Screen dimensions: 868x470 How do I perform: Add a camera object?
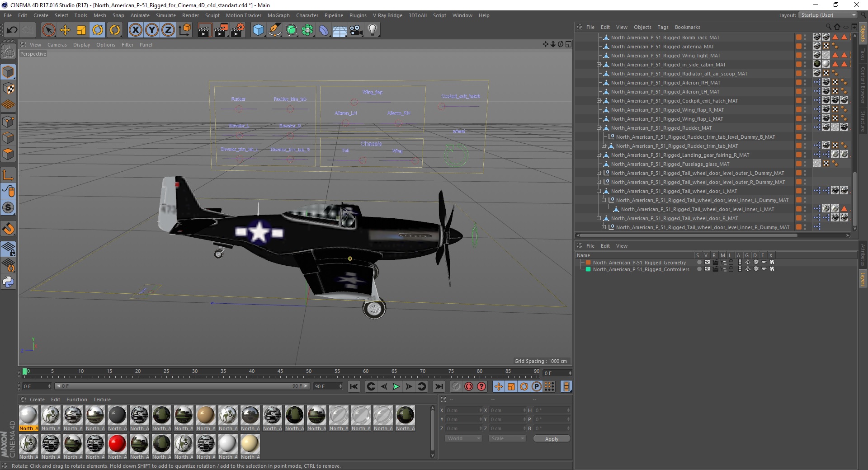pos(356,30)
